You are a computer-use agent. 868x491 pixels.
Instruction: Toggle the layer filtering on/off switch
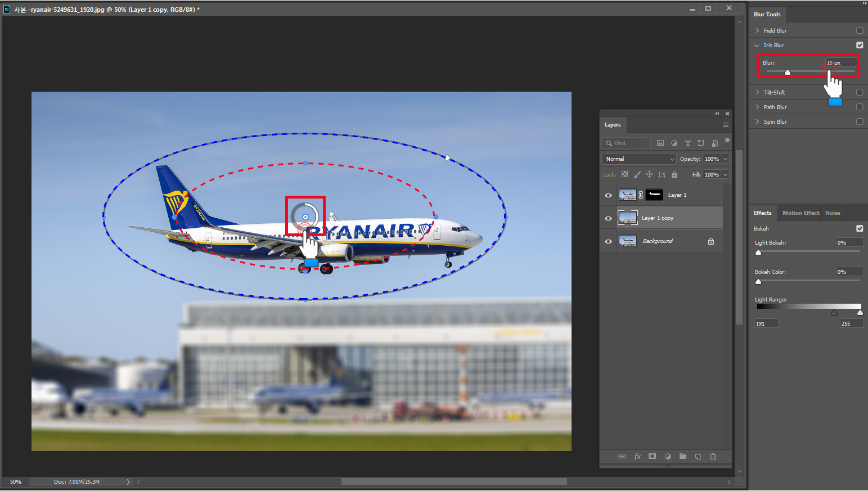[x=727, y=141]
